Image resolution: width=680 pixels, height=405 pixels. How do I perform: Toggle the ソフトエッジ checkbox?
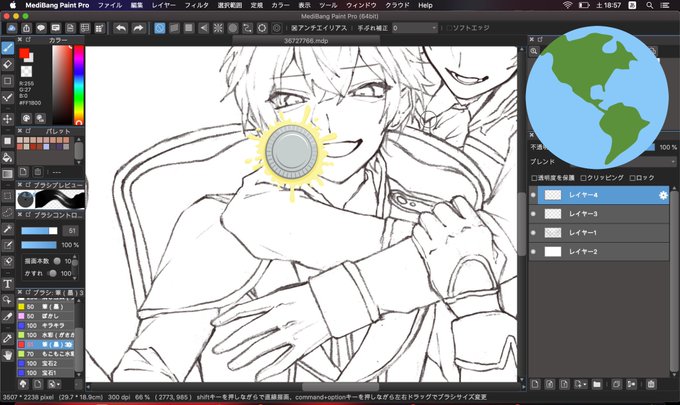[x=449, y=28]
